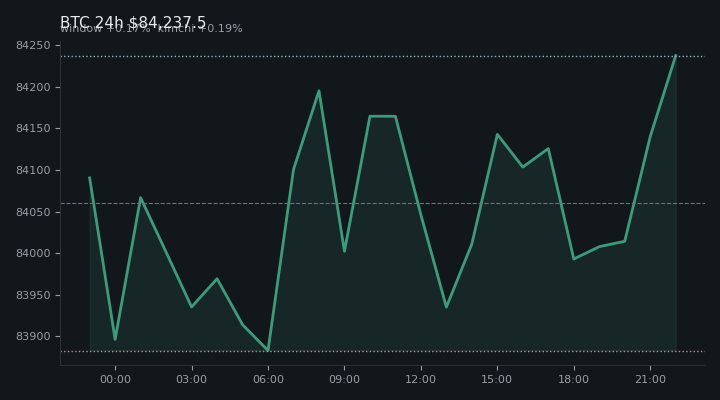Image resolution: width=720 pixels, height=400 pixels.
Task: Click the 15:00 time axis label
Action: [497, 379]
